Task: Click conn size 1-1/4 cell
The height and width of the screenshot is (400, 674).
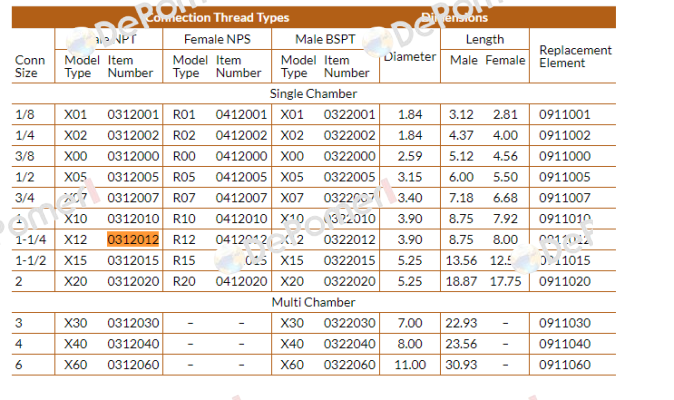Action: point(31,239)
